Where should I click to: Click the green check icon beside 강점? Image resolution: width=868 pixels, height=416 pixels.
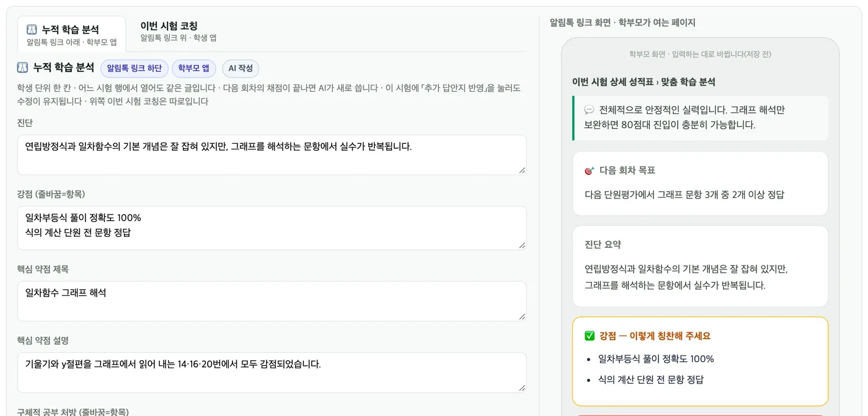coord(590,336)
